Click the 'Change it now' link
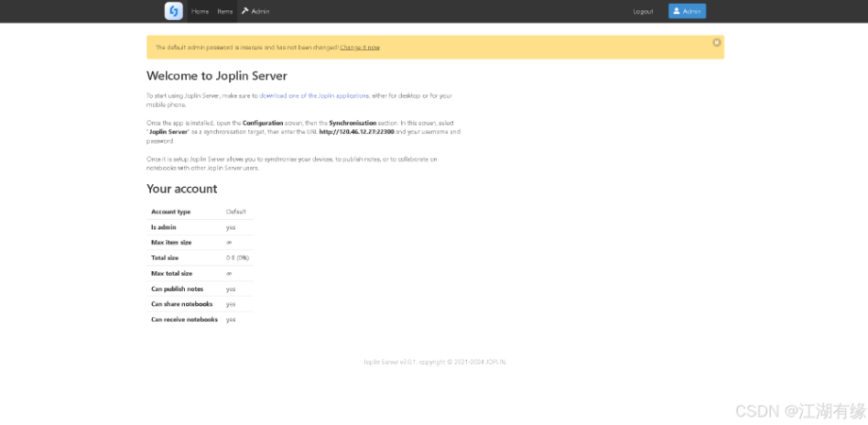The height and width of the screenshot is (425, 868). point(359,47)
